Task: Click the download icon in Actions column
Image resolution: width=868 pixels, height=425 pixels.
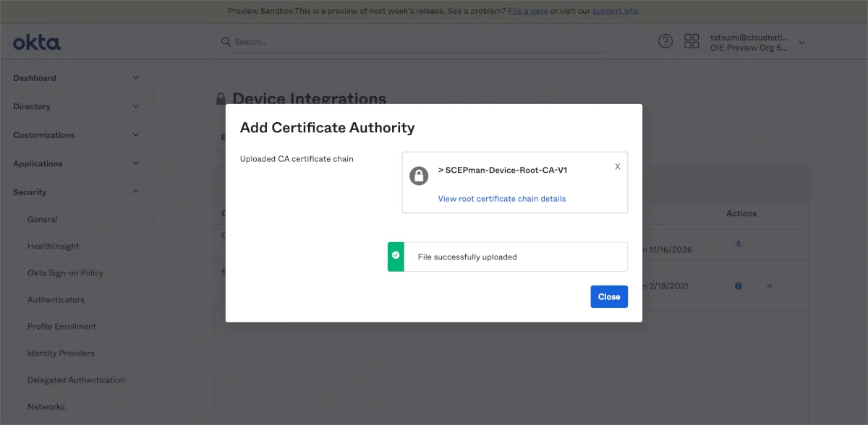Action: [x=738, y=243]
